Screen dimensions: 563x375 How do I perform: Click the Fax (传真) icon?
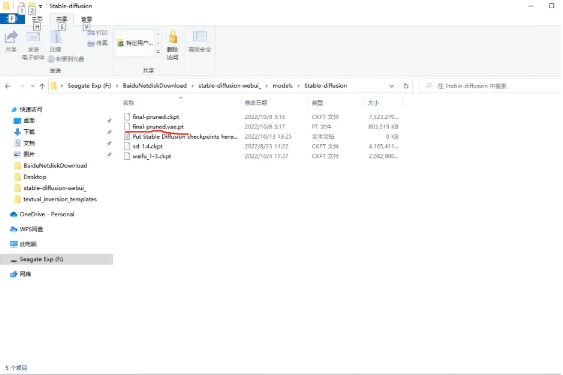pos(91,43)
